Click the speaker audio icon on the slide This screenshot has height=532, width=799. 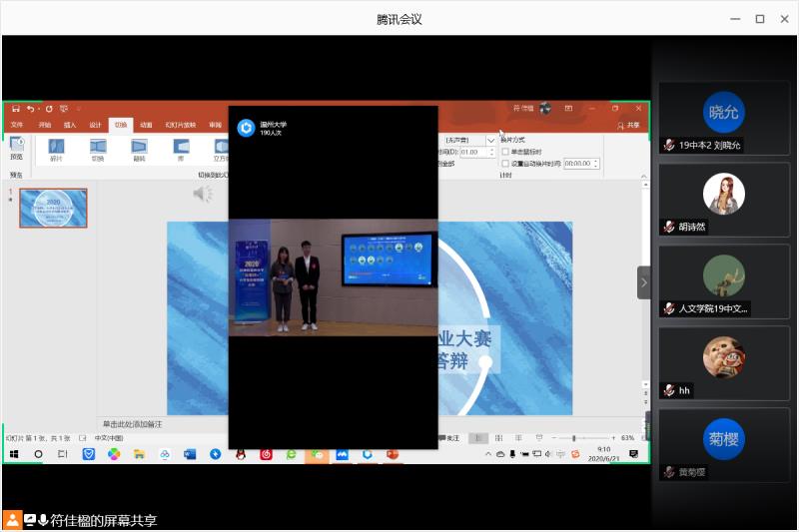tap(203, 194)
